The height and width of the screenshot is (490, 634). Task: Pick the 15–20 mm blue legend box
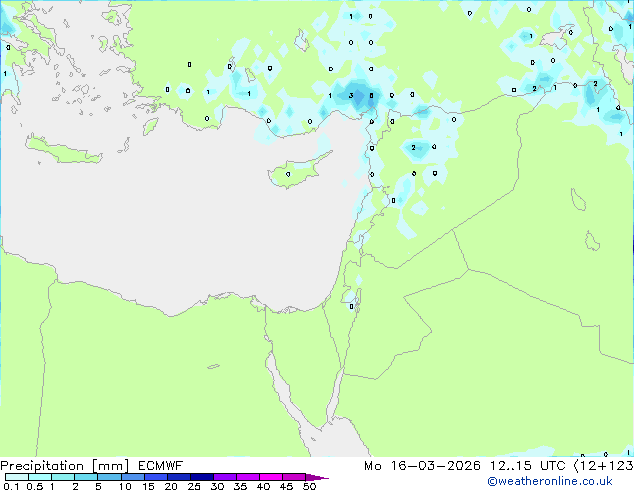(155, 477)
